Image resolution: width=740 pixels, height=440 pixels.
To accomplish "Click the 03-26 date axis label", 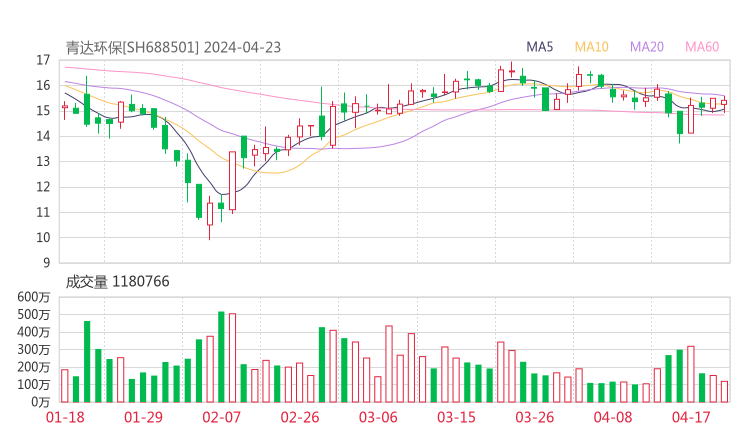I will pos(535,417).
